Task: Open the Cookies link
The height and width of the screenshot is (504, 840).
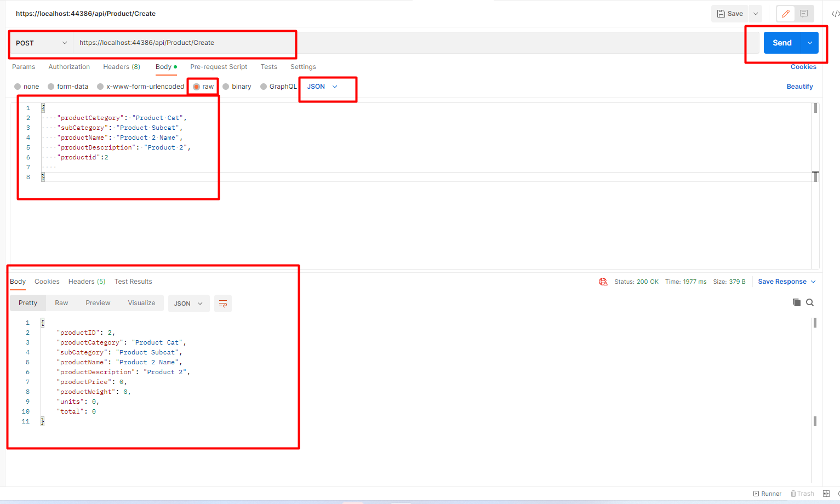Action: pos(803,67)
